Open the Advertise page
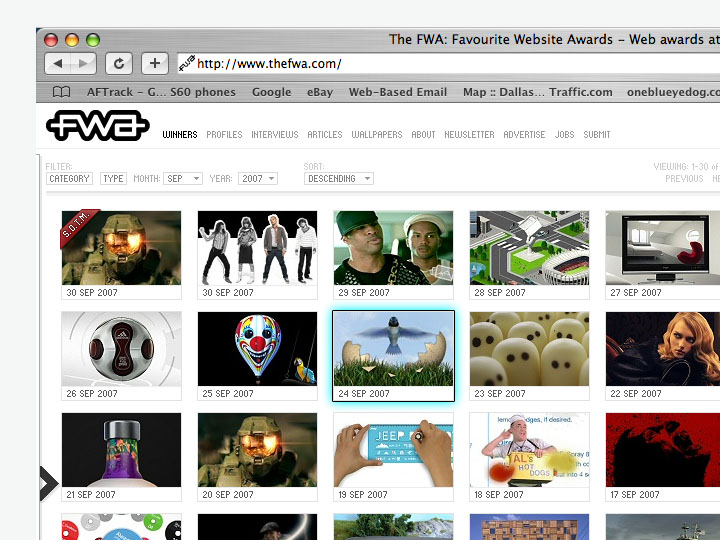The height and width of the screenshot is (540, 720). point(524,135)
